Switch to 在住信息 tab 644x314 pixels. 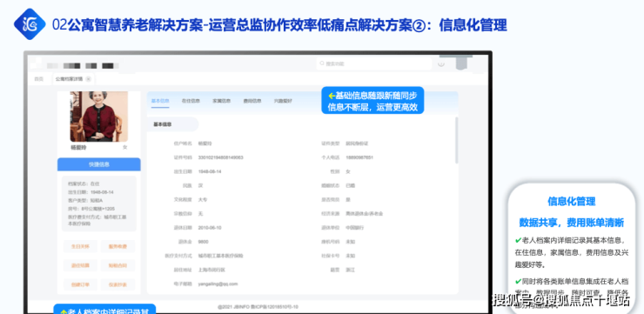tap(191, 101)
